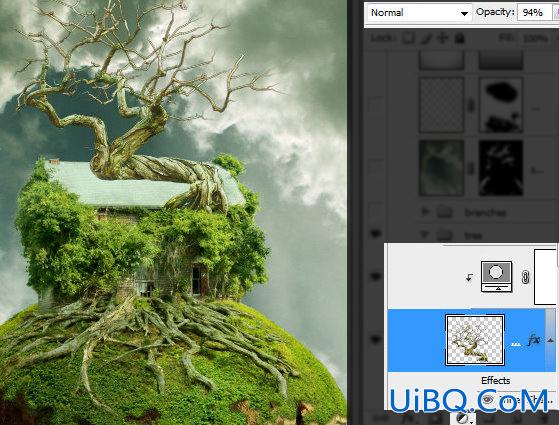Open the Normal blend mode dropdown
This screenshot has width=559, height=425.
419,13
